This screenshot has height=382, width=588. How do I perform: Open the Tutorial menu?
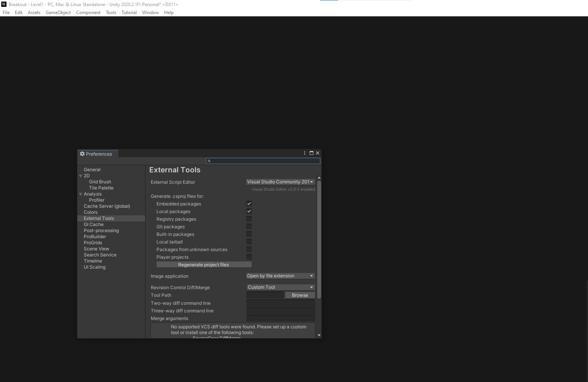129,13
